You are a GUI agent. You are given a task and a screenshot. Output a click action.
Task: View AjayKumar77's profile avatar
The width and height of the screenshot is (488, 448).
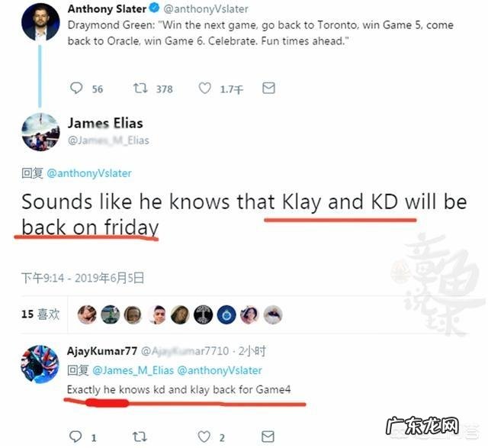pyautogui.click(x=40, y=364)
